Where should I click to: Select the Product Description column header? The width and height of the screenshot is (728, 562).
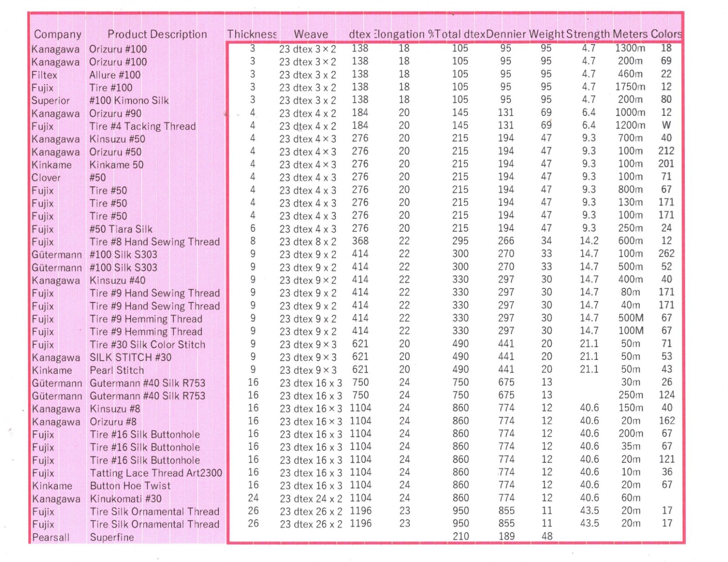pos(157,35)
